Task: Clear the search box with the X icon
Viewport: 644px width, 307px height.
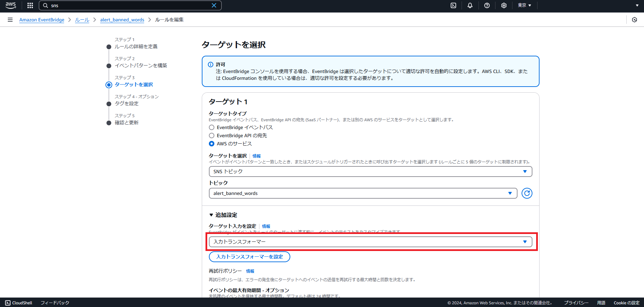Action: 214,5
